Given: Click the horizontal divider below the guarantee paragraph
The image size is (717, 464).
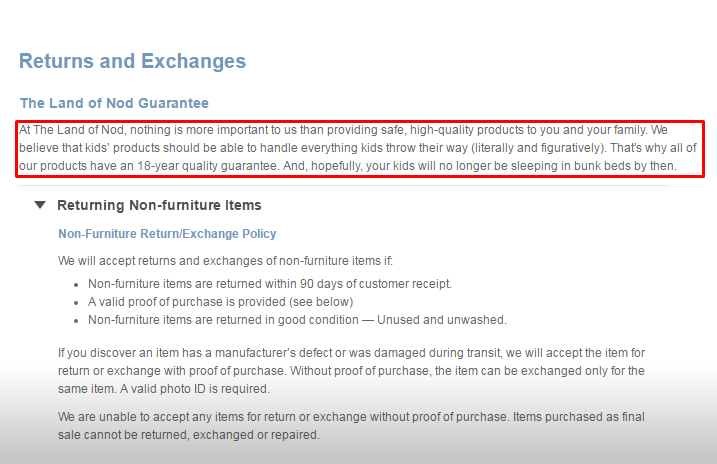Looking at the screenshot, I should [x=344, y=186].
